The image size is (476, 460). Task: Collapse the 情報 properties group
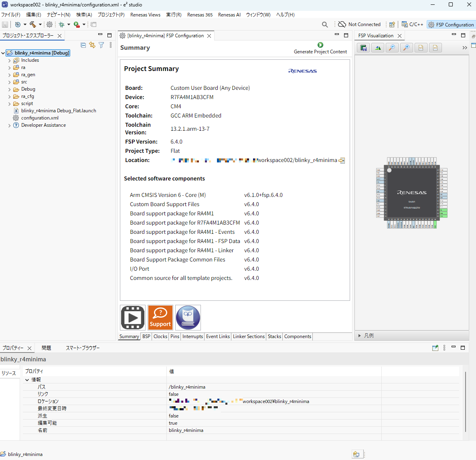(27, 380)
